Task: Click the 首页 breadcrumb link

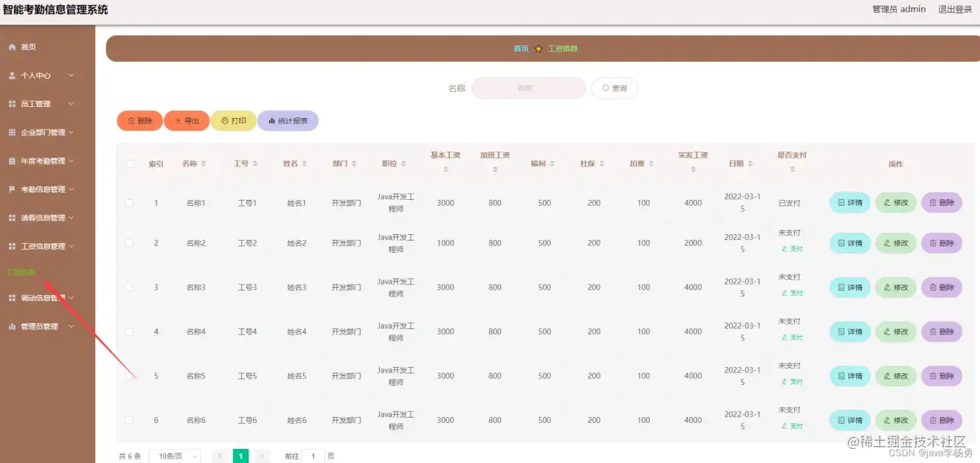Action: (x=521, y=48)
